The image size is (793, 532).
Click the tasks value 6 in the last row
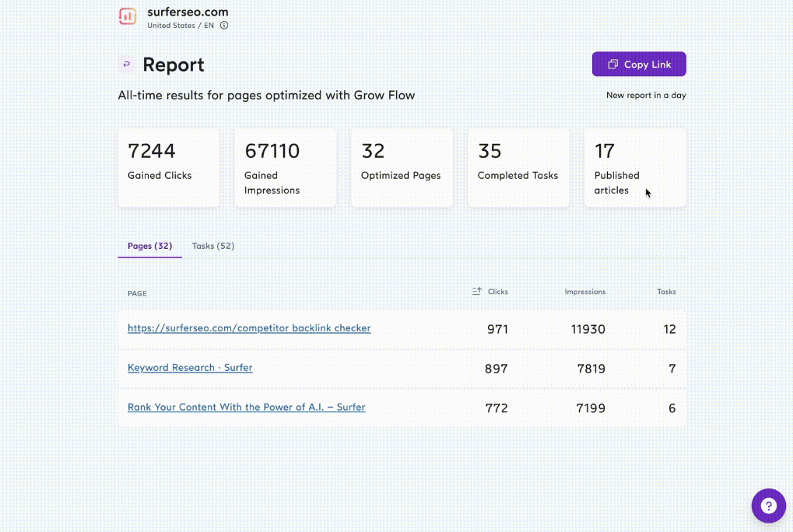point(672,408)
